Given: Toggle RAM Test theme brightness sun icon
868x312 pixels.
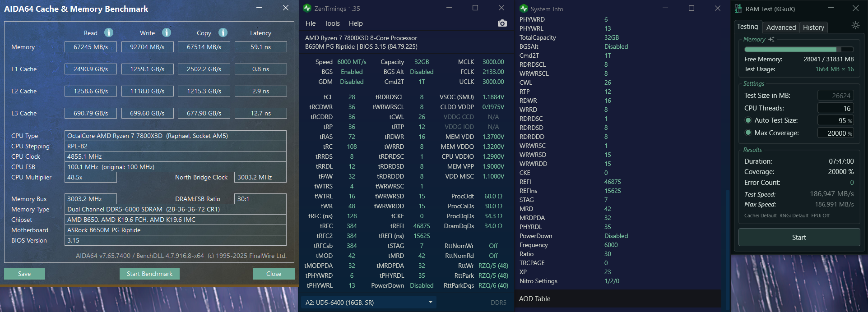Looking at the screenshot, I should coord(855,25).
